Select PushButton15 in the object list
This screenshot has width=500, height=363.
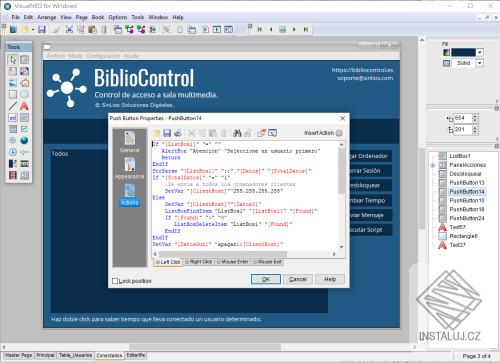coord(466,200)
